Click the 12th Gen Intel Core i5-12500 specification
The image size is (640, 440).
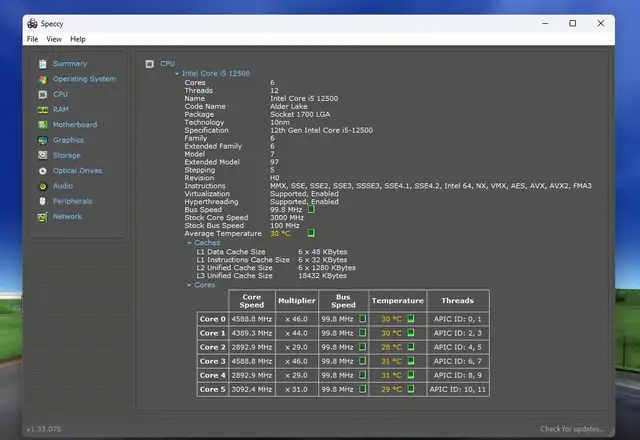pyautogui.click(x=321, y=130)
